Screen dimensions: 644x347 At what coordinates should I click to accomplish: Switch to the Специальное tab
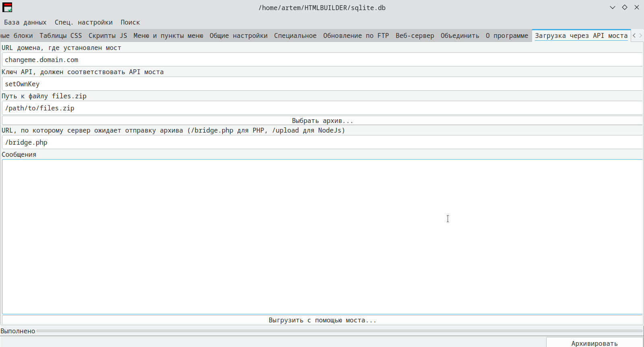point(295,35)
